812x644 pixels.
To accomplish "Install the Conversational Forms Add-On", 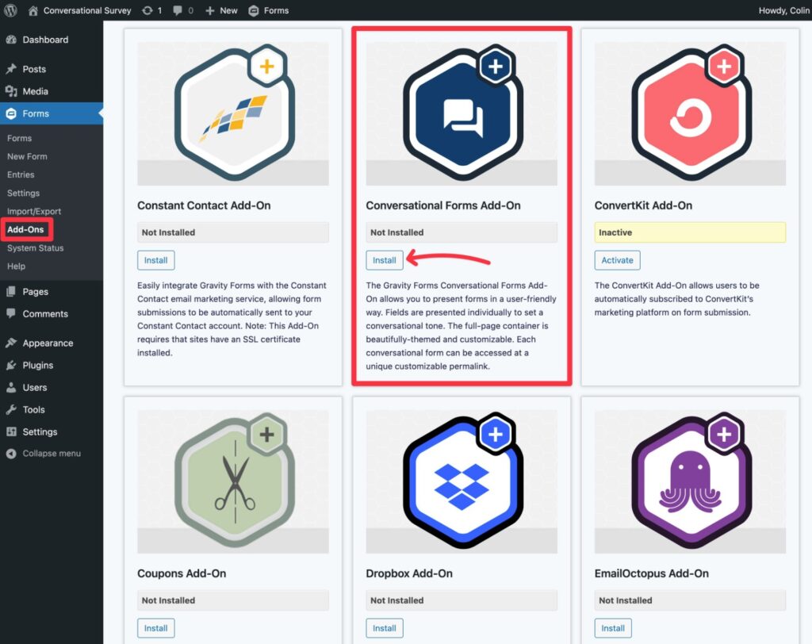I will coord(385,260).
